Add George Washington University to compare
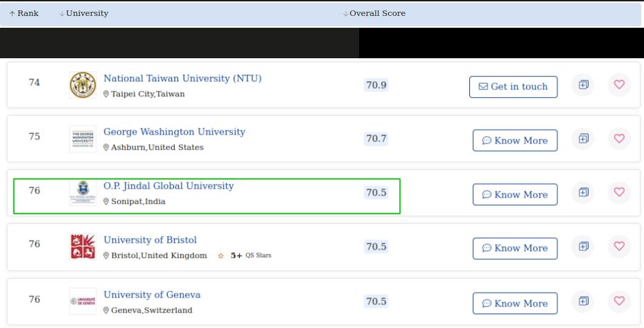This screenshot has height=328, width=644. tap(583, 139)
